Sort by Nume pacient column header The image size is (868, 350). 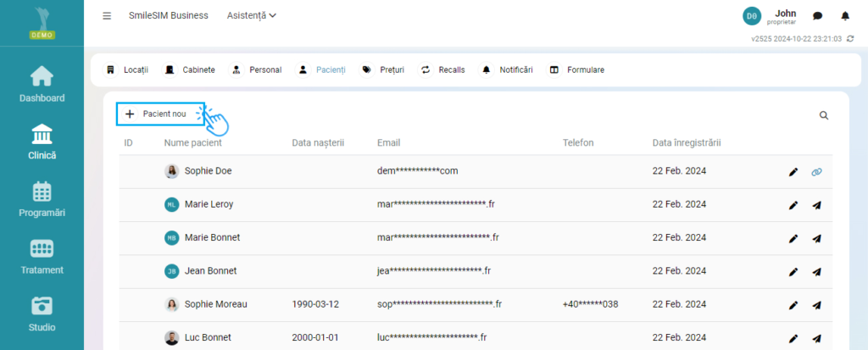point(192,142)
